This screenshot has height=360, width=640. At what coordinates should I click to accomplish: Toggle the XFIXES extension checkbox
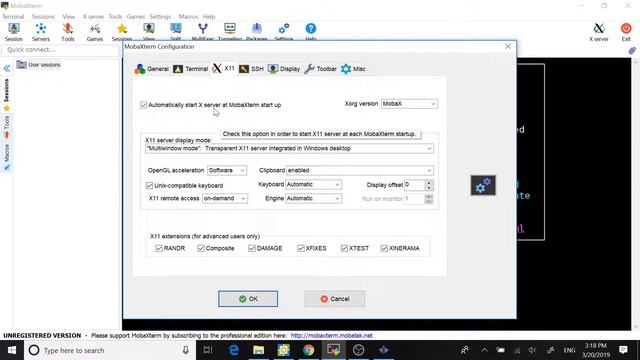(x=301, y=248)
